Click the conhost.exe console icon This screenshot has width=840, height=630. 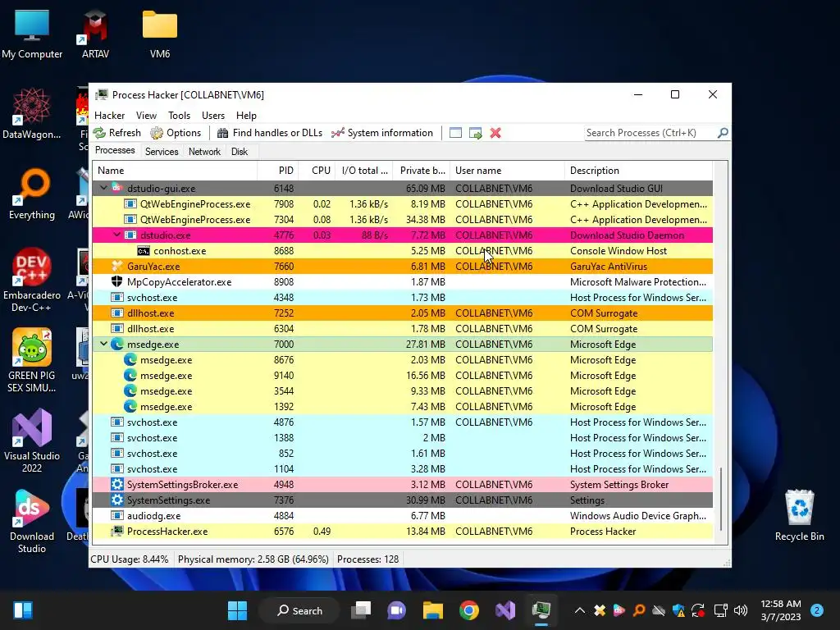point(143,251)
